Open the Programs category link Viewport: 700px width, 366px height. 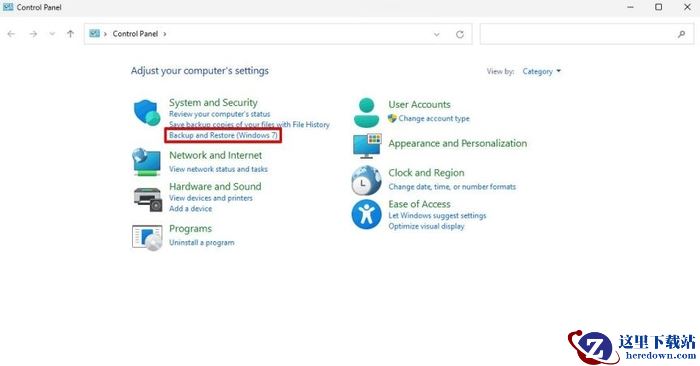191,229
